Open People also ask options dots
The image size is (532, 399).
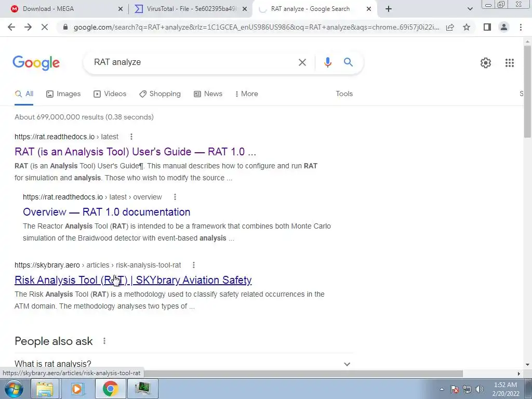pyautogui.click(x=104, y=341)
